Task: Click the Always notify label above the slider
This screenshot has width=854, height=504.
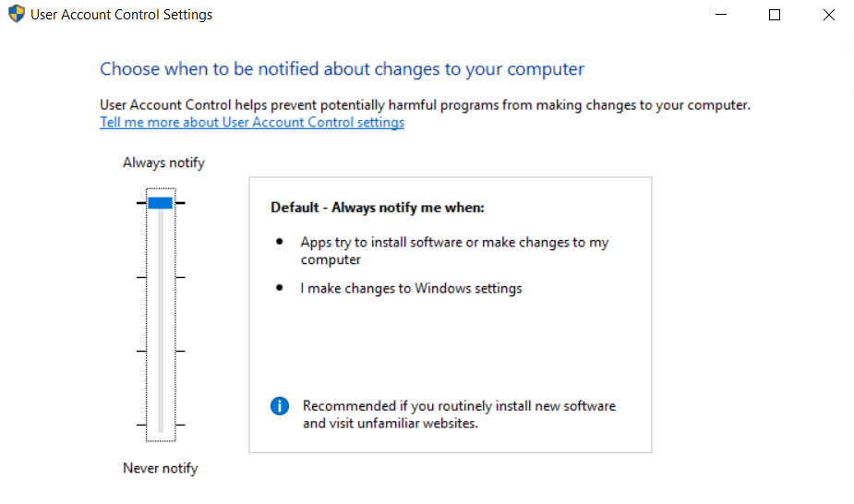Action: pos(164,162)
